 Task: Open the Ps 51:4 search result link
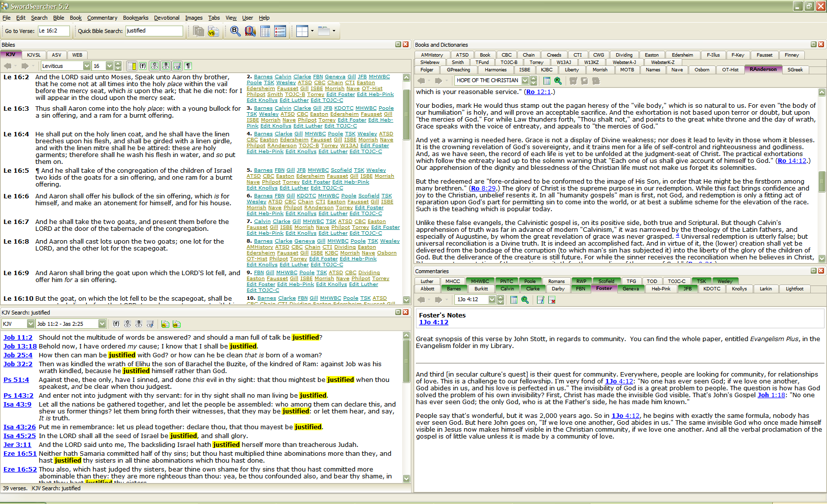click(16, 380)
